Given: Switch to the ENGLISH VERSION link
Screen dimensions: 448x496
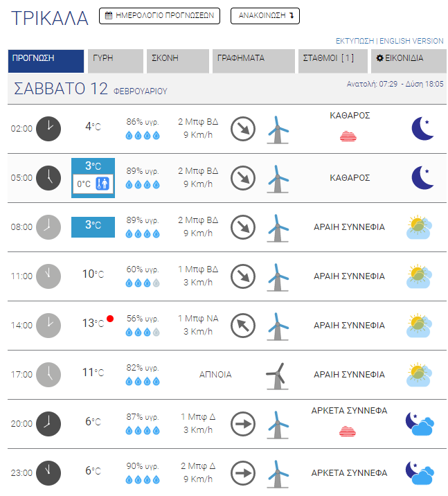Looking at the screenshot, I should click(x=412, y=41).
